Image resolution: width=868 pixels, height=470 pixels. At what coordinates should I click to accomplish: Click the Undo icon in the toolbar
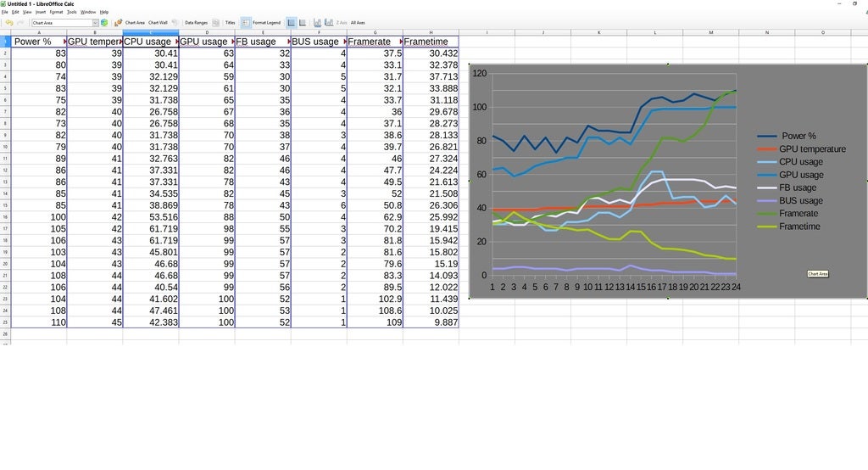pos(8,23)
